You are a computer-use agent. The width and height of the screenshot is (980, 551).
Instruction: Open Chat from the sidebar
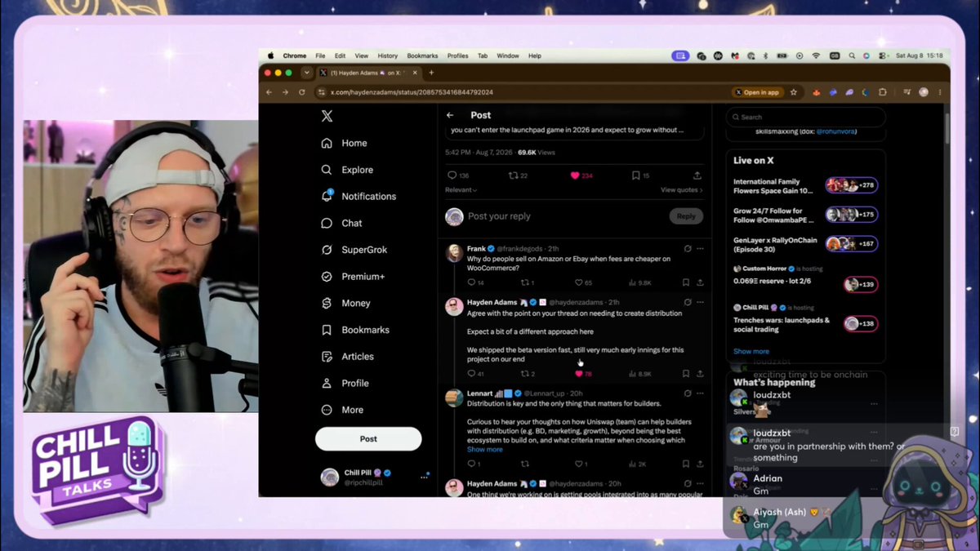point(341,223)
